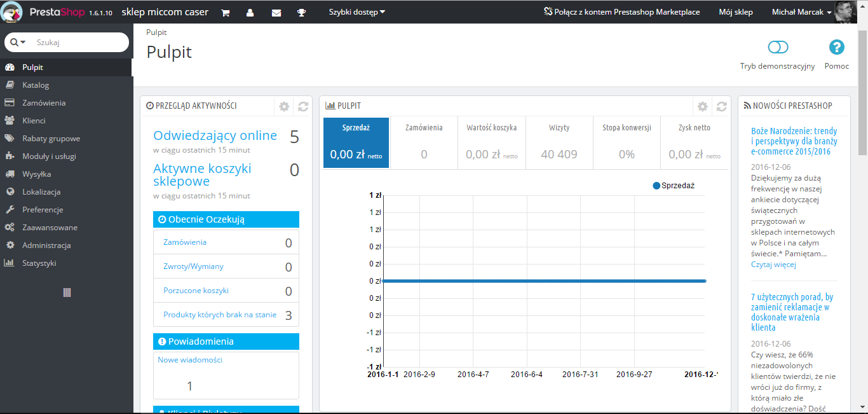Click the Administracja gear icon

tap(10, 245)
